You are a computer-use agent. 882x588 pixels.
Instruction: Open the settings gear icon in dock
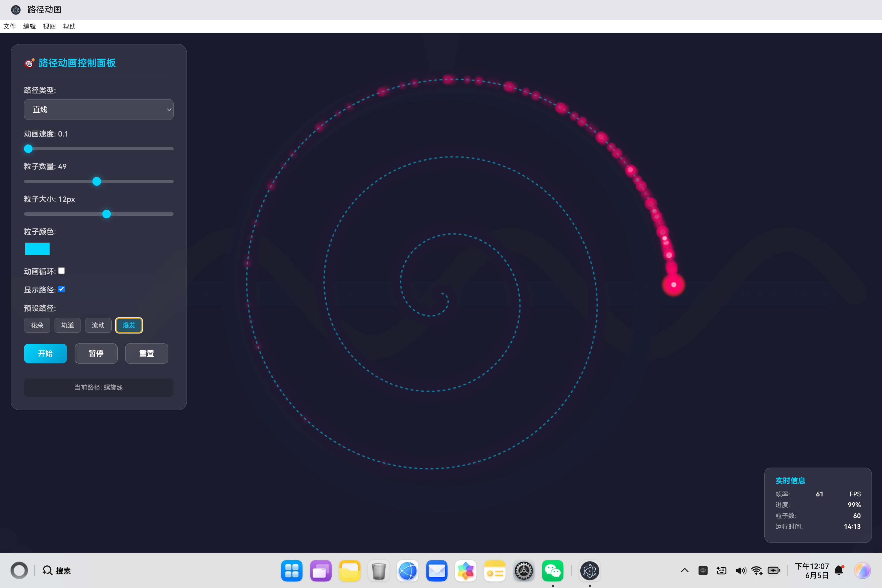pos(524,571)
